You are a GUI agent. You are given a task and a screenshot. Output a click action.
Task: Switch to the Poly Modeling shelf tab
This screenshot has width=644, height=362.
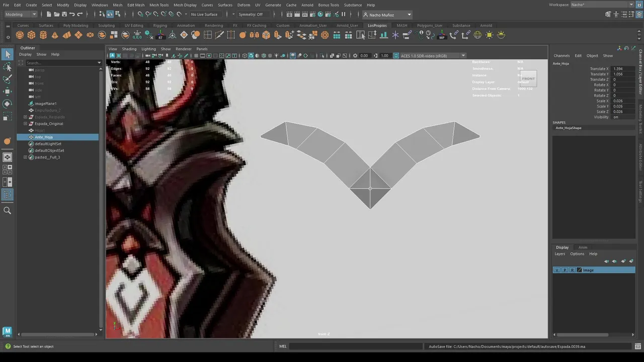[75, 25]
